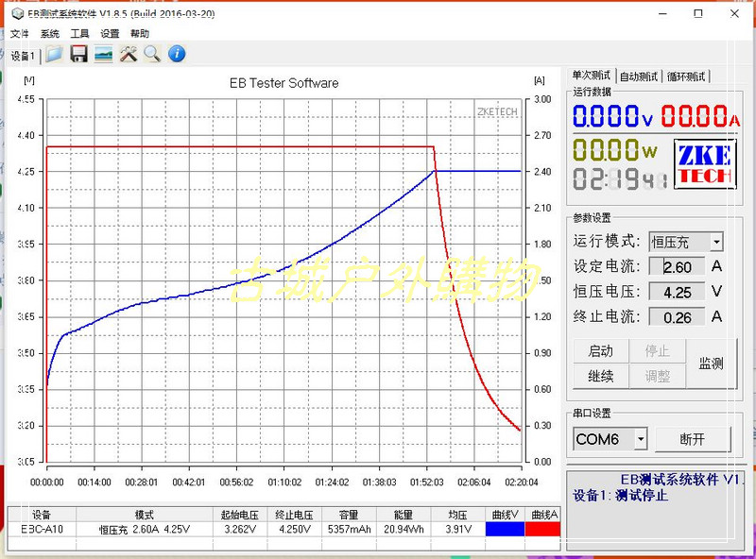Open the COM6 serial port dropdown

pyautogui.click(x=641, y=439)
